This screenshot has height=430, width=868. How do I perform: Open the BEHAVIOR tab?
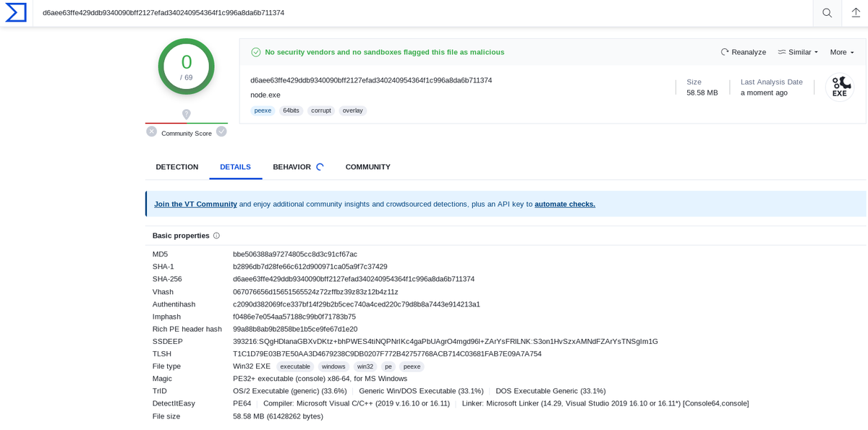click(x=292, y=167)
